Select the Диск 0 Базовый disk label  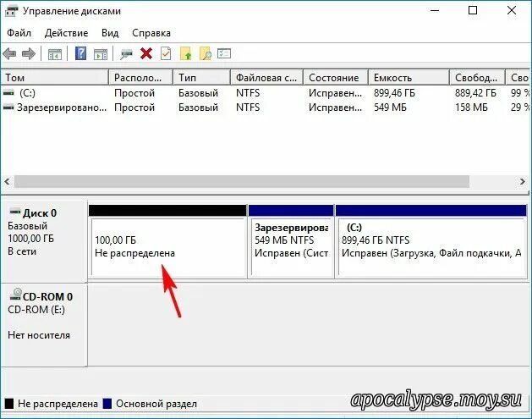pos(43,240)
